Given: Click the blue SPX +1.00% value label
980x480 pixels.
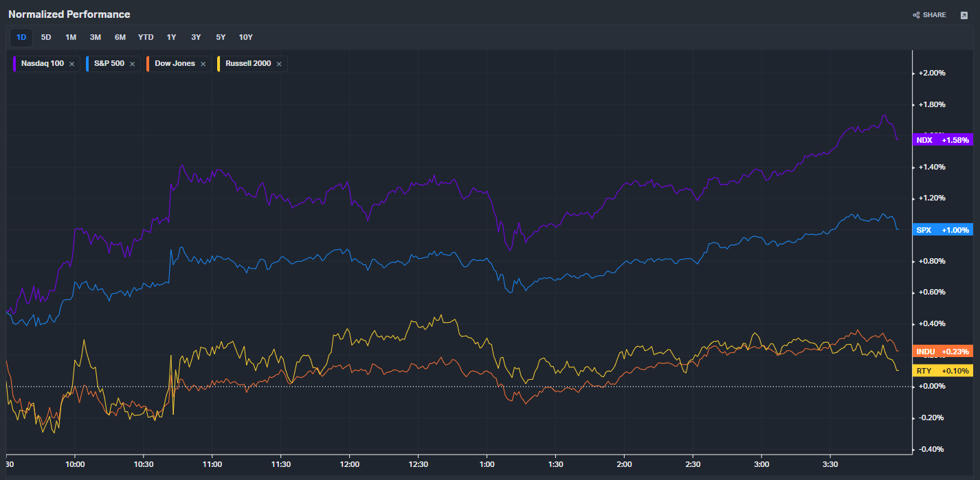Looking at the screenshot, I should [x=942, y=230].
